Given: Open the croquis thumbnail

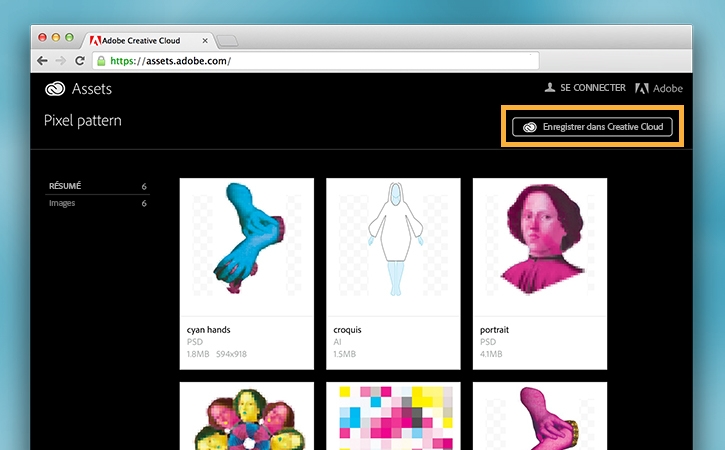Looking at the screenshot, I should [x=393, y=247].
